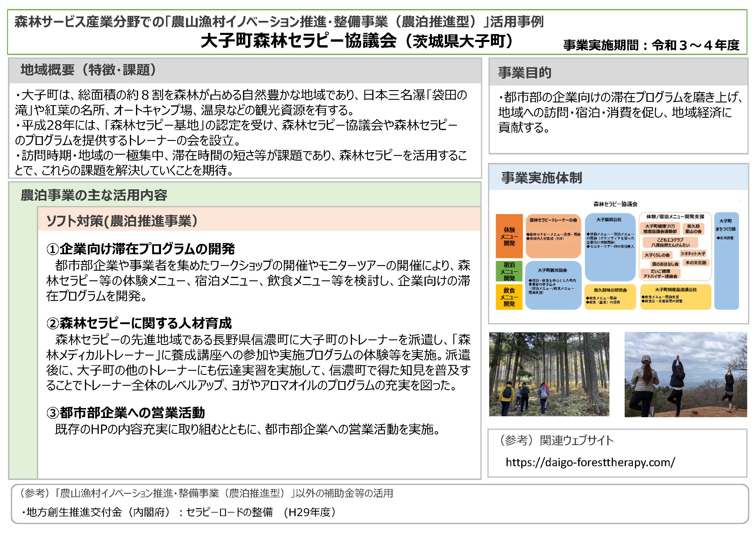Click the ◆飲食店・生産者間の調整 bullet

click(x=662, y=301)
